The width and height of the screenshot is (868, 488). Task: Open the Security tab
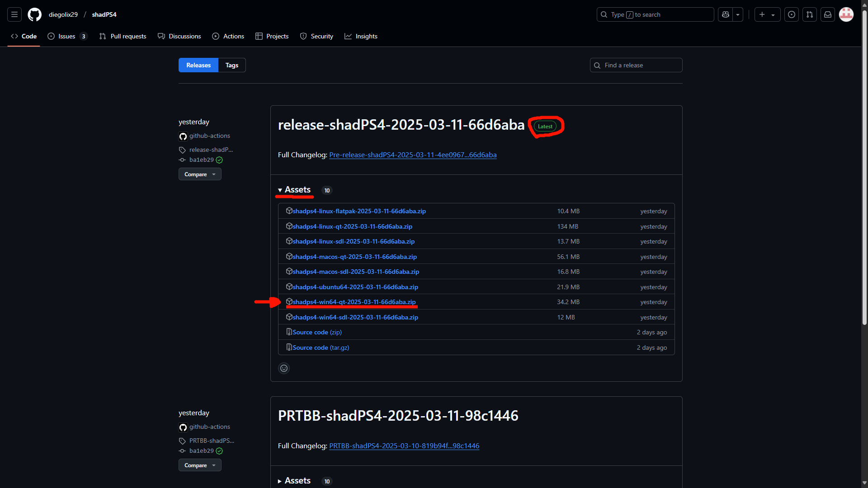[x=316, y=36]
